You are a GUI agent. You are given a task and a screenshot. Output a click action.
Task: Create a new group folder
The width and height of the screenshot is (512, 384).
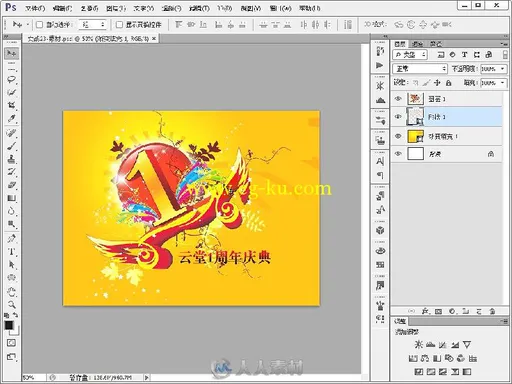tap(466, 311)
